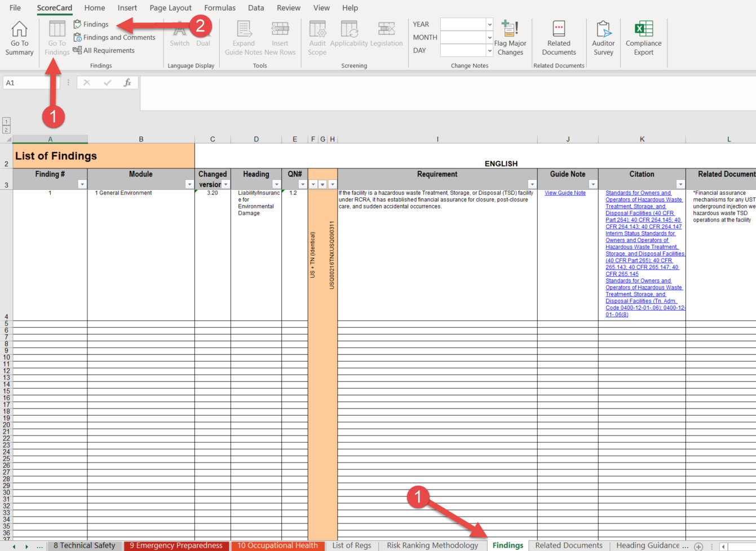Launch the Auditor Survey
This screenshot has height=551, width=756.
pyautogui.click(x=603, y=38)
